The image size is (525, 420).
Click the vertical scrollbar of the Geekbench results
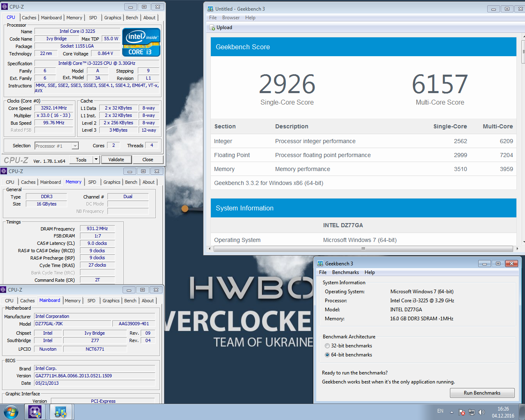click(523, 52)
